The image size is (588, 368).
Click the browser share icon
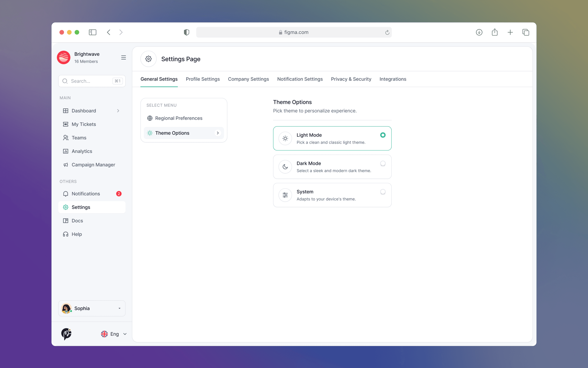click(x=495, y=32)
